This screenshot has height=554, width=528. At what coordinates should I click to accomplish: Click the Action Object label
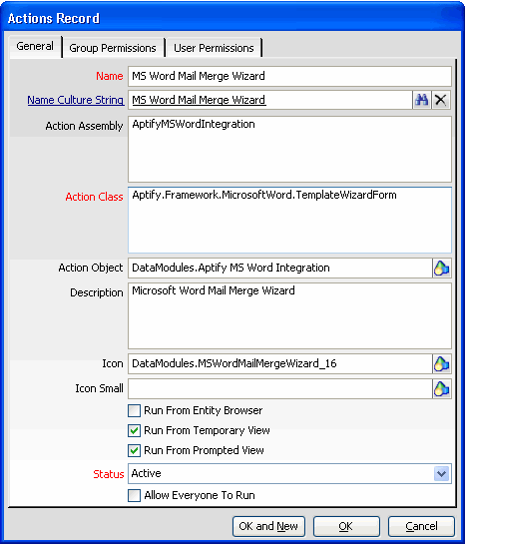(x=91, y=268)
